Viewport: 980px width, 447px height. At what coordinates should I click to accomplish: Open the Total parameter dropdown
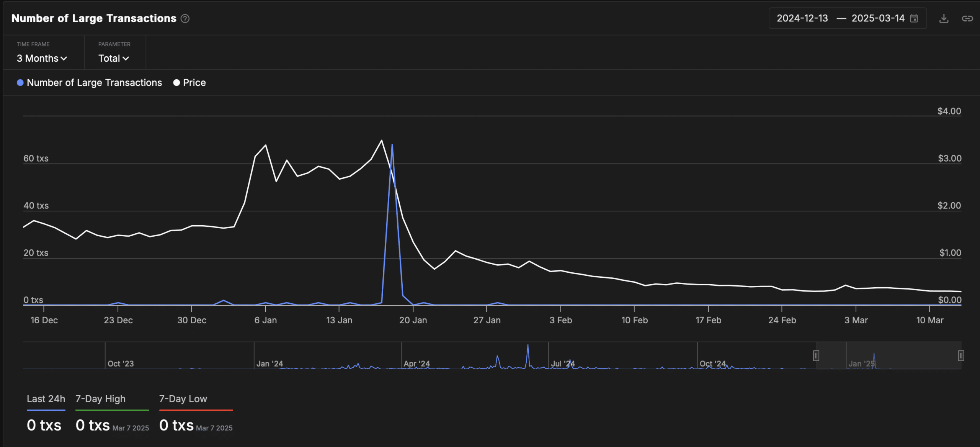(114, 58)
